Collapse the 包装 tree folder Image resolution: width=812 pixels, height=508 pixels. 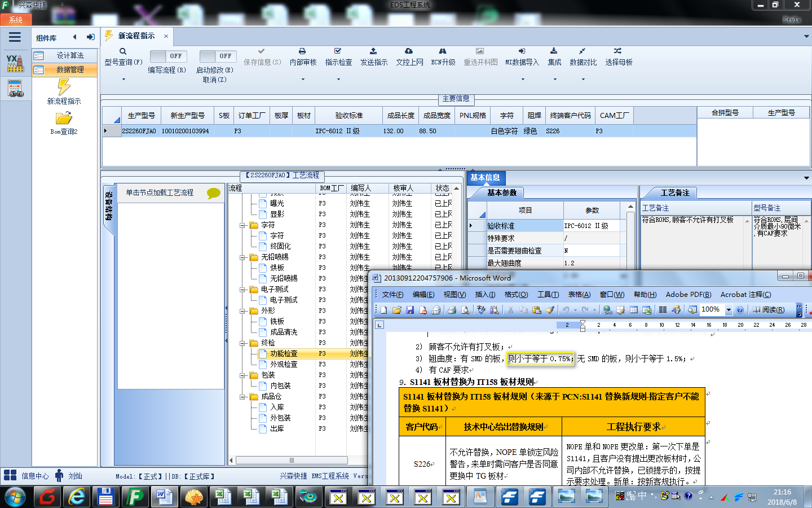(x=243, y=375)
